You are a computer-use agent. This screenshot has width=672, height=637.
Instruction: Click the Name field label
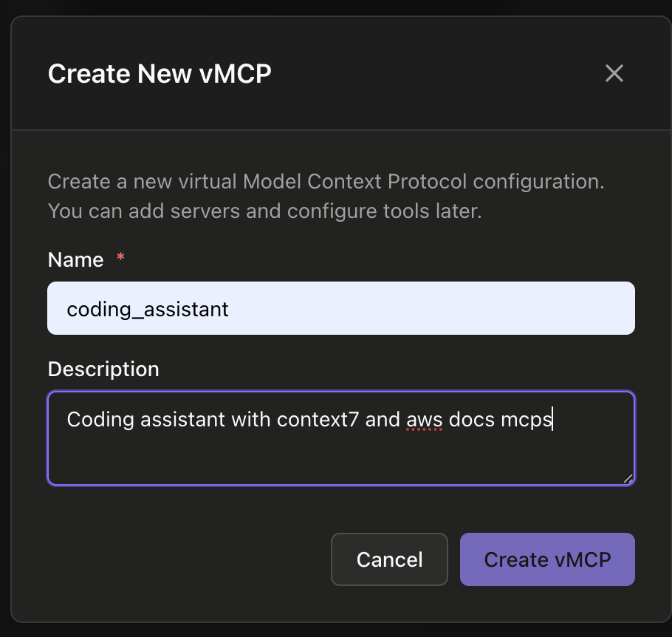(x=75, y=259)
